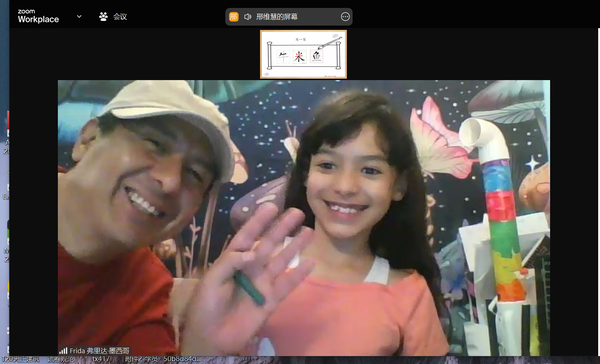Click the red 米 character in the thumbnail

click(299, 57)
